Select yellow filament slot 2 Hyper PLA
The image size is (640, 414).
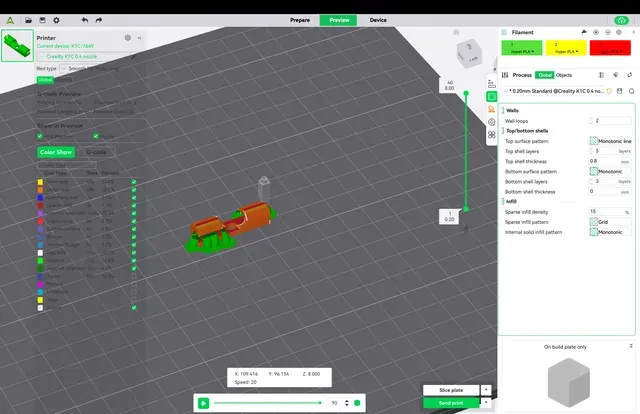click(x=566, y=48)
